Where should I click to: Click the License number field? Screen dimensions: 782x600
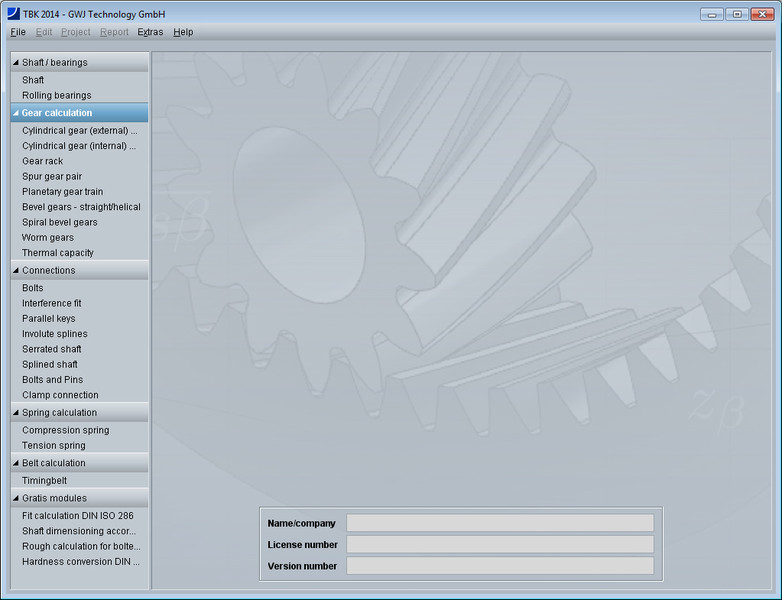pos(499,544)
